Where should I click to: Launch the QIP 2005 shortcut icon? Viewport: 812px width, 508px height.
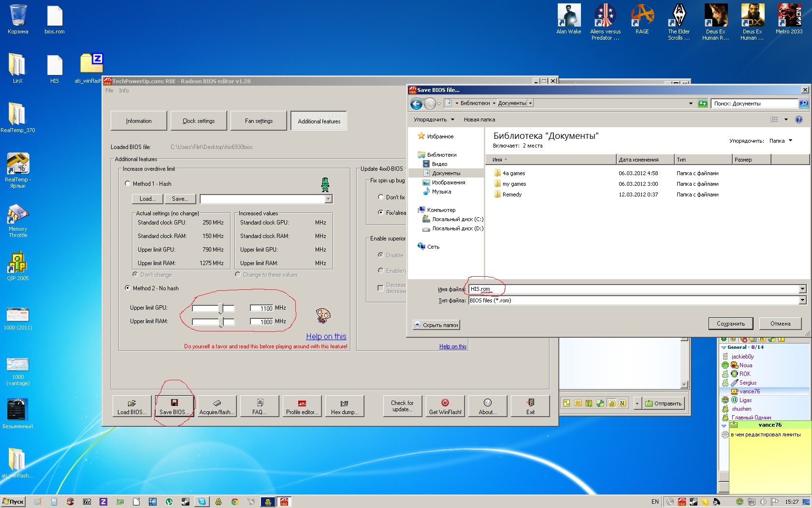(x=18, y=266)
